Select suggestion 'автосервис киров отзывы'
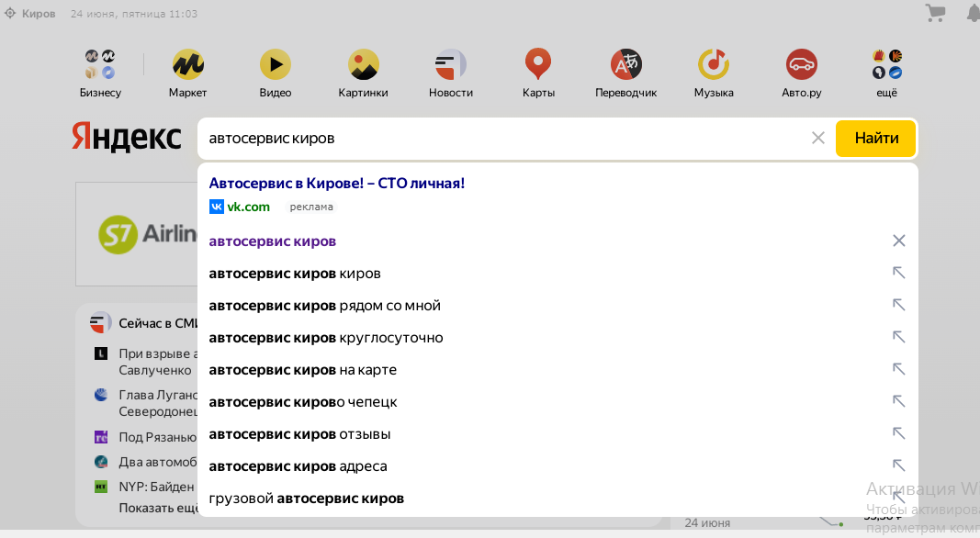 [x=299, y=434]
